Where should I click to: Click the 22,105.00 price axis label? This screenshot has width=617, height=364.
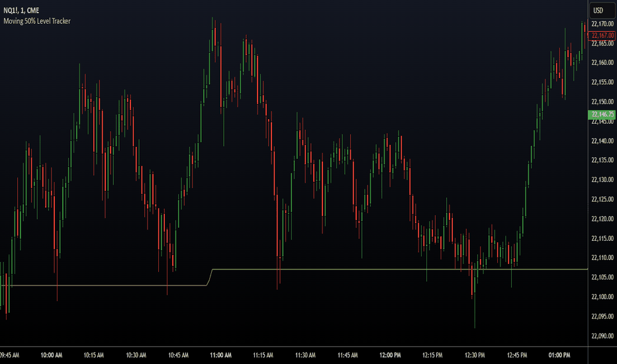602,277
